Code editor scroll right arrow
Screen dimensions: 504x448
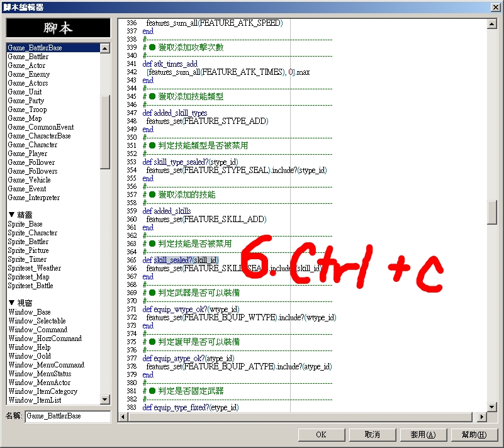tap(481, 417)
